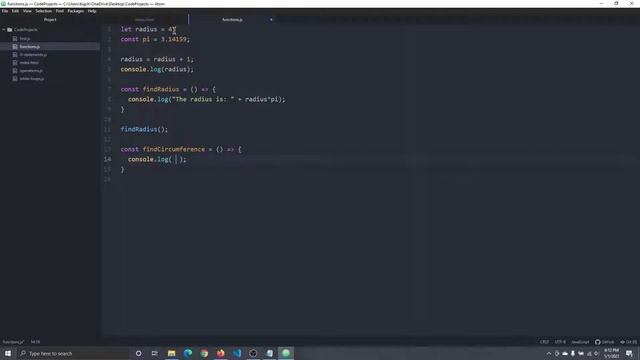Open if-statements.js from the project tree

click(33, 55)
